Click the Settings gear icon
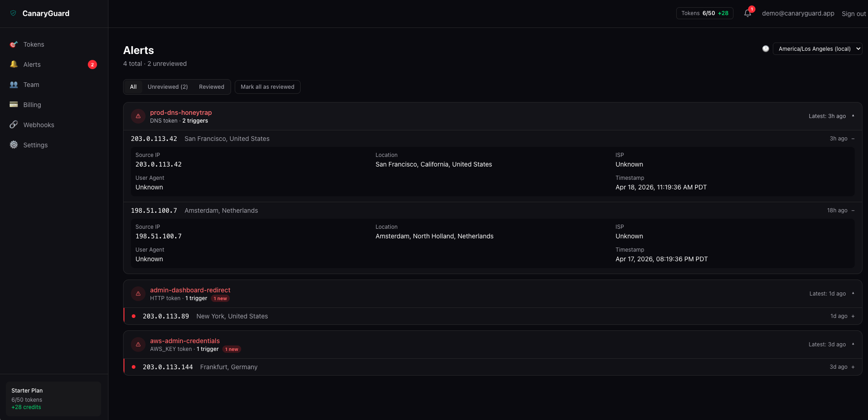868x420 pixels. 14,145
